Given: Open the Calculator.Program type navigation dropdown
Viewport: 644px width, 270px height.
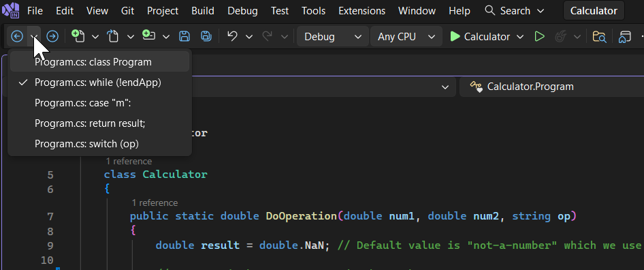Looking at the screenshot, I should point(551,87).
